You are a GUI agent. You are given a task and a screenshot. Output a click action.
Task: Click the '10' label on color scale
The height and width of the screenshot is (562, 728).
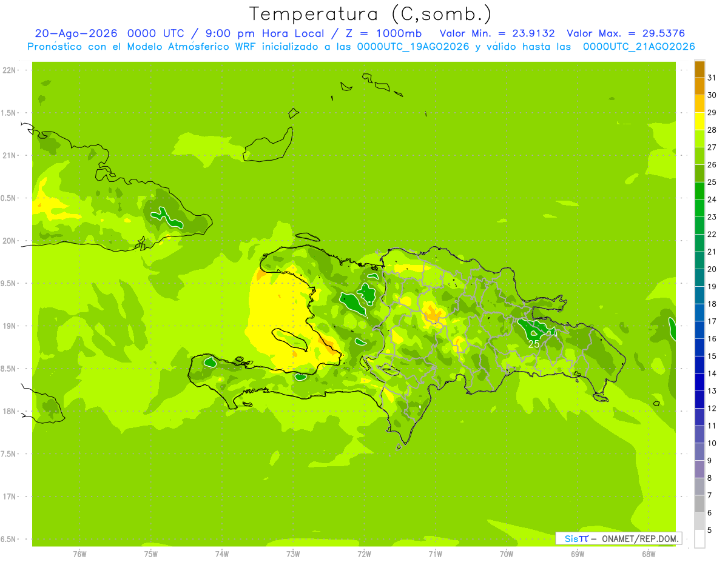coord(712,443)
